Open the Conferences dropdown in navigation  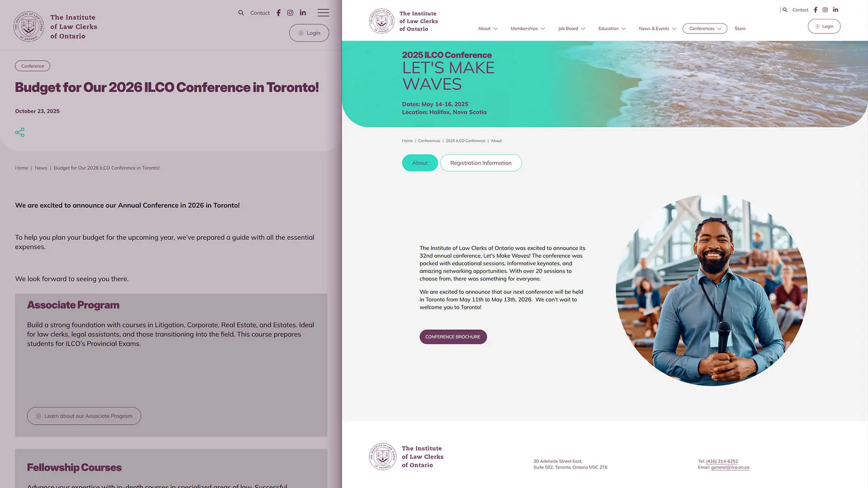tap(705, 28)
